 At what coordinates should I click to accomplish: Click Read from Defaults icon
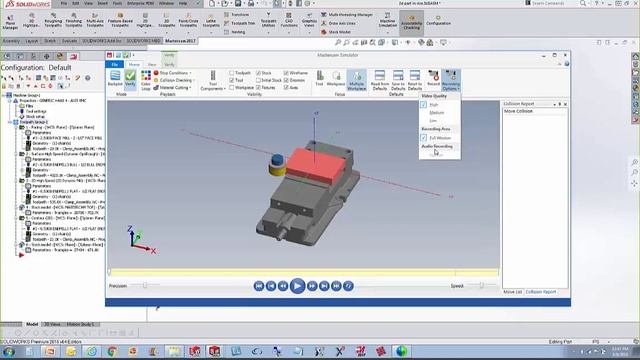(380, 80)
